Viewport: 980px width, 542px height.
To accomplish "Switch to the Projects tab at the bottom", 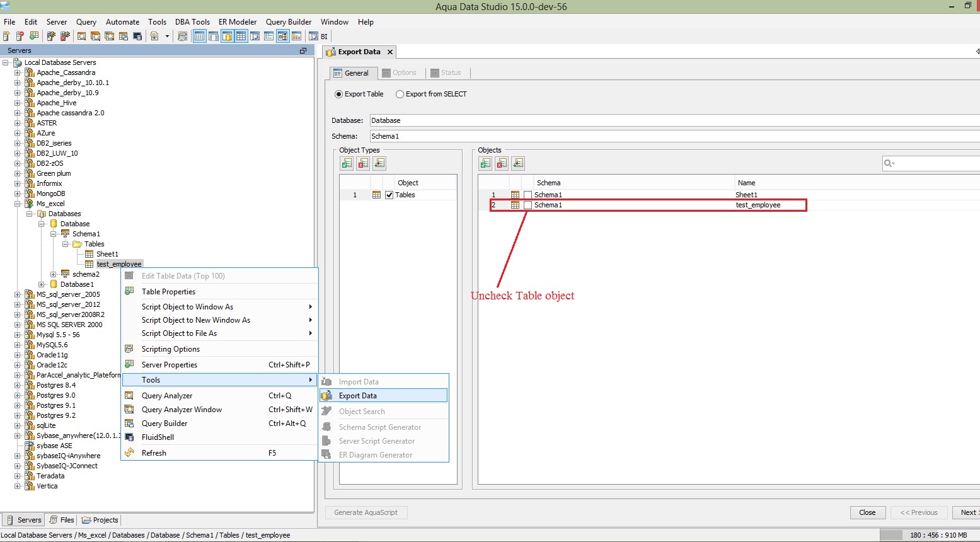I will click(100, 520).
